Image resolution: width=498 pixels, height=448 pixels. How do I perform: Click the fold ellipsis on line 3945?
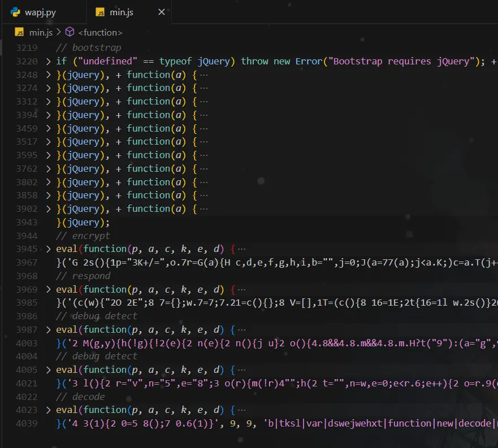(242, 249)
